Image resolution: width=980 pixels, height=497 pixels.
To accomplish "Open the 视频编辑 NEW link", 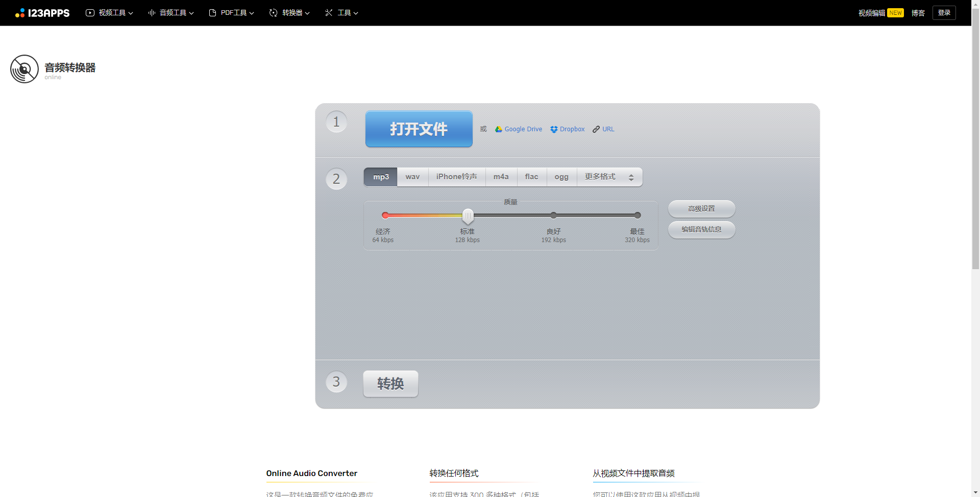I will coord(881,13).
